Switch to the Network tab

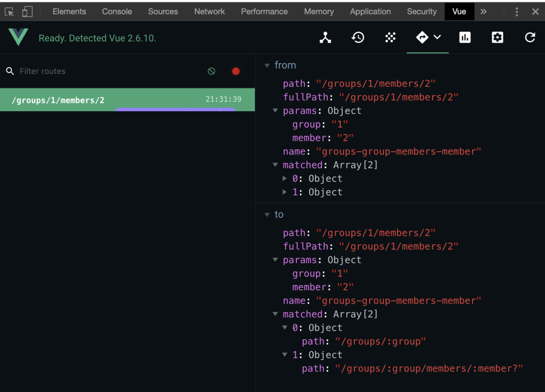pos(209,12)
